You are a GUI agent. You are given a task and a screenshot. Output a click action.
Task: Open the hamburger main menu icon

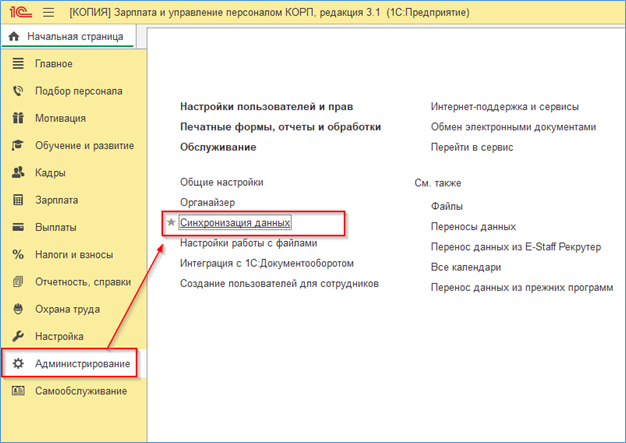pyautogui.click(x=49, y=12)
